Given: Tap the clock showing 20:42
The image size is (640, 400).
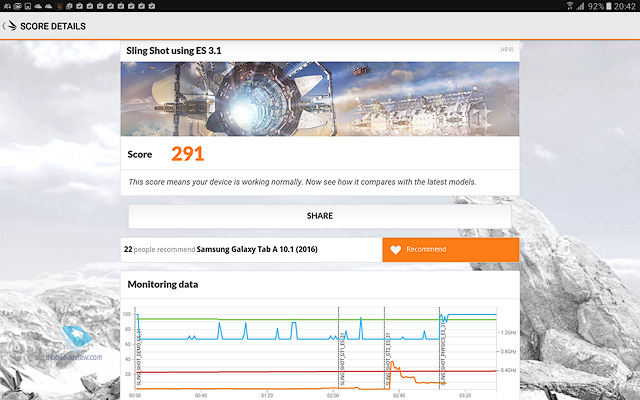Looking at the screenshot, I should click(624, 7).
